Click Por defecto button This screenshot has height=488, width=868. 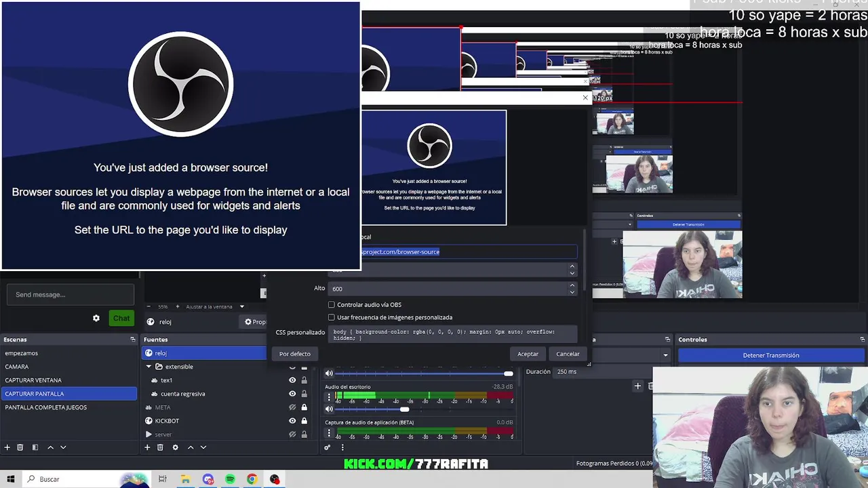(295, 354)
